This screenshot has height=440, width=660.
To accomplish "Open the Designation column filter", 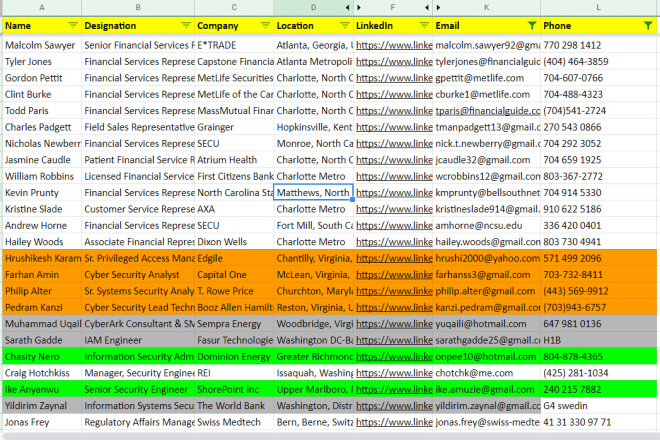I will (x=186, y=26).
